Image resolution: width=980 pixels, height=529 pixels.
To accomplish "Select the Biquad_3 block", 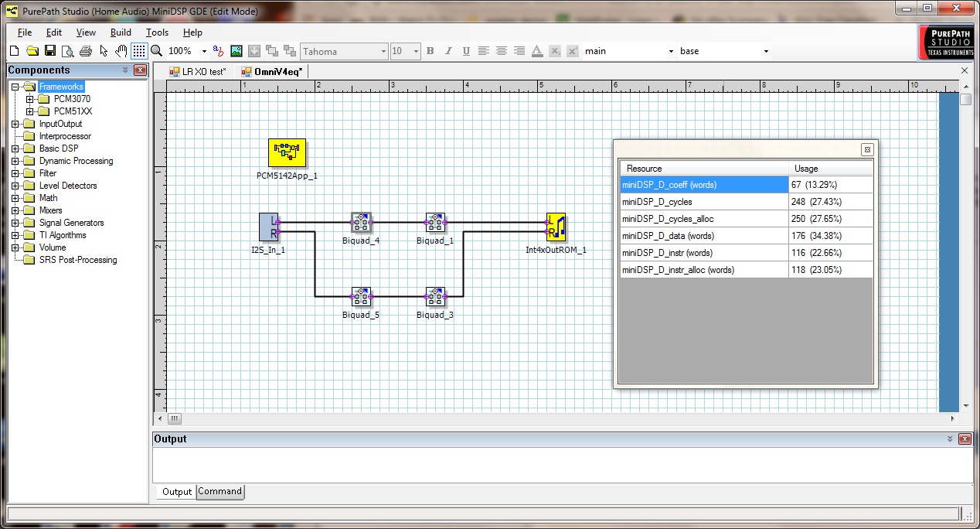I will click(435, 297).
